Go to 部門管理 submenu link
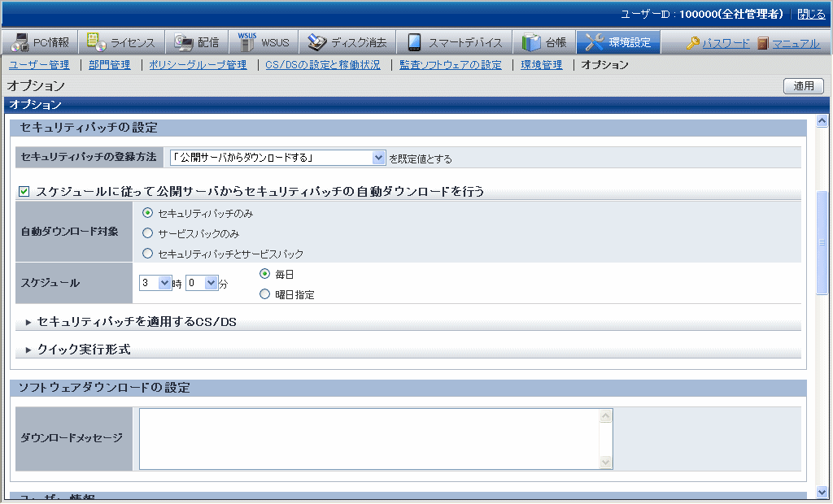The width and height of the screenshot is (833, 504). [110, 65]
